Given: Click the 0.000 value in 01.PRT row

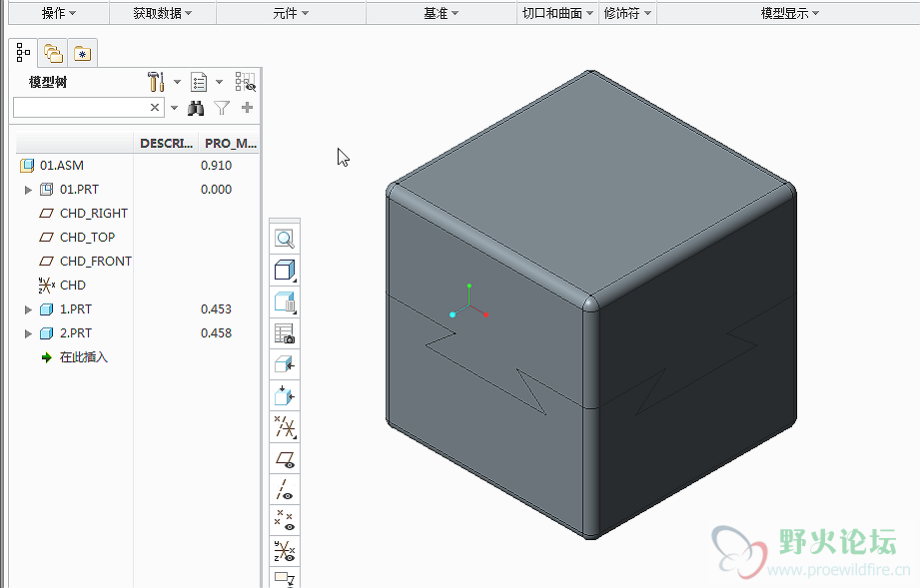Looking at the screenshot, I should pyautogui.click(x=216, y=190).
